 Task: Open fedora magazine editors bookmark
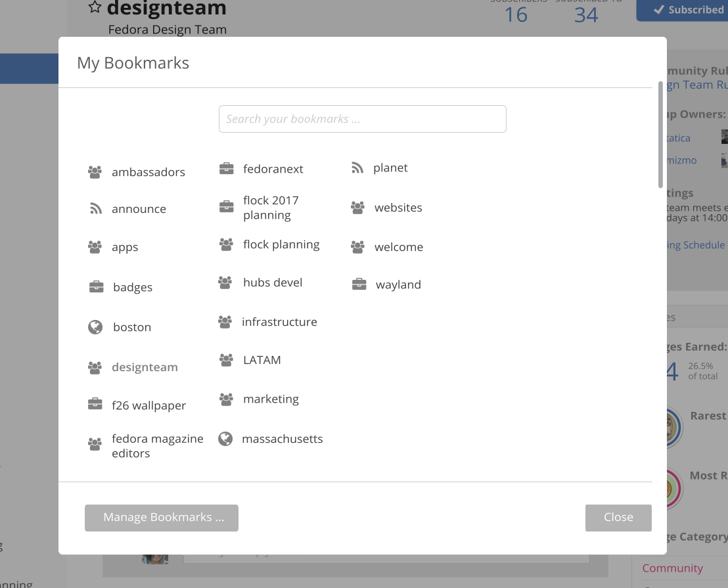point(158,445)
